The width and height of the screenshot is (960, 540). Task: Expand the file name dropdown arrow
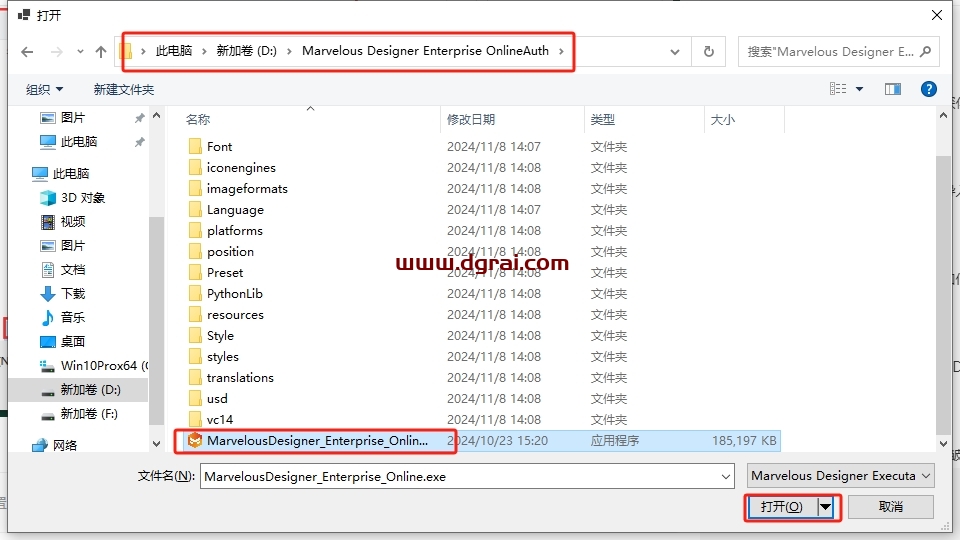point(726,476)
